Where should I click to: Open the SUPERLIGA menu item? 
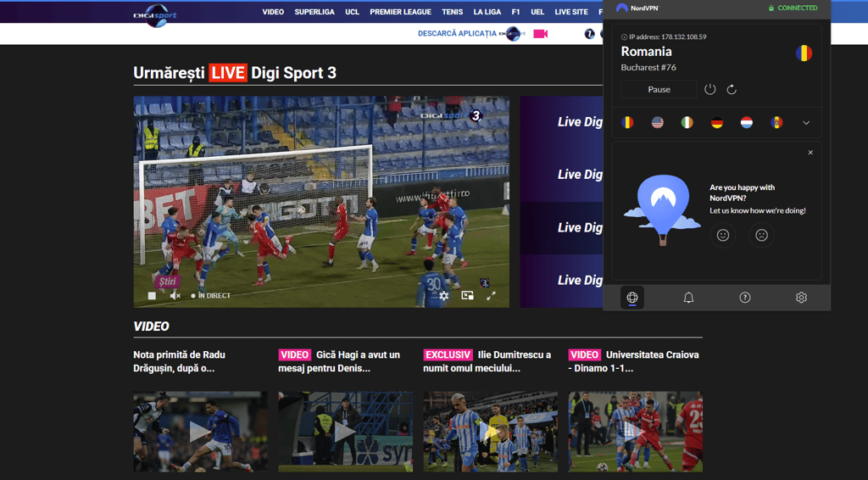coord(314,12)
